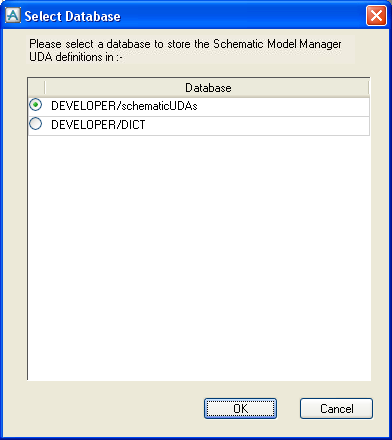Click the DEVELOPER/schematicUDAs row text

click(x=124, y=106)
